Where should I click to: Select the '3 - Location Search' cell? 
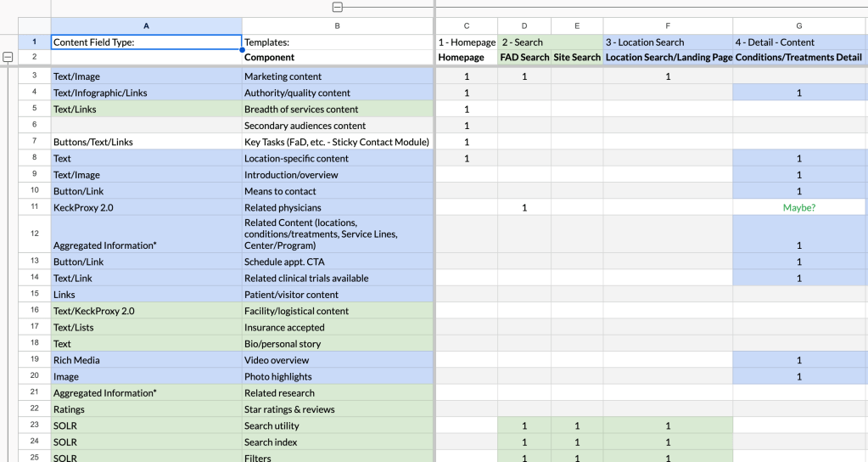point(667,42)
